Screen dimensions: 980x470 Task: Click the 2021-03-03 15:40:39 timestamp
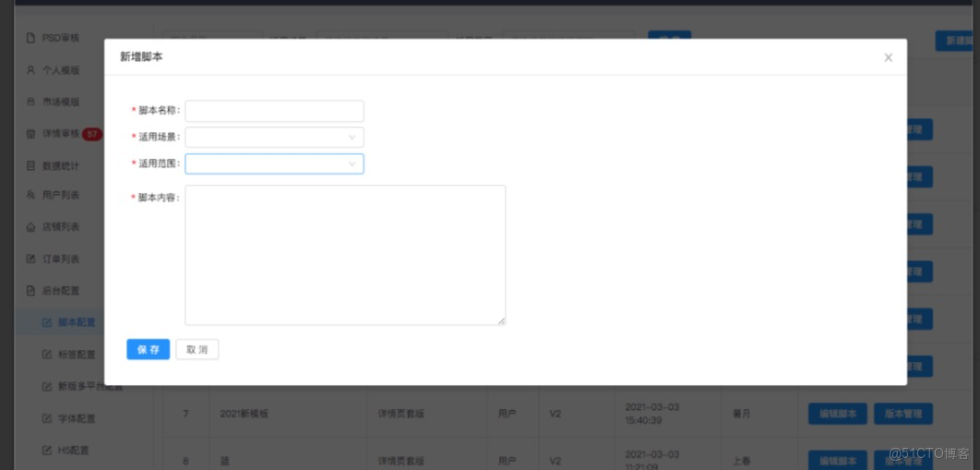click(651, 414)
